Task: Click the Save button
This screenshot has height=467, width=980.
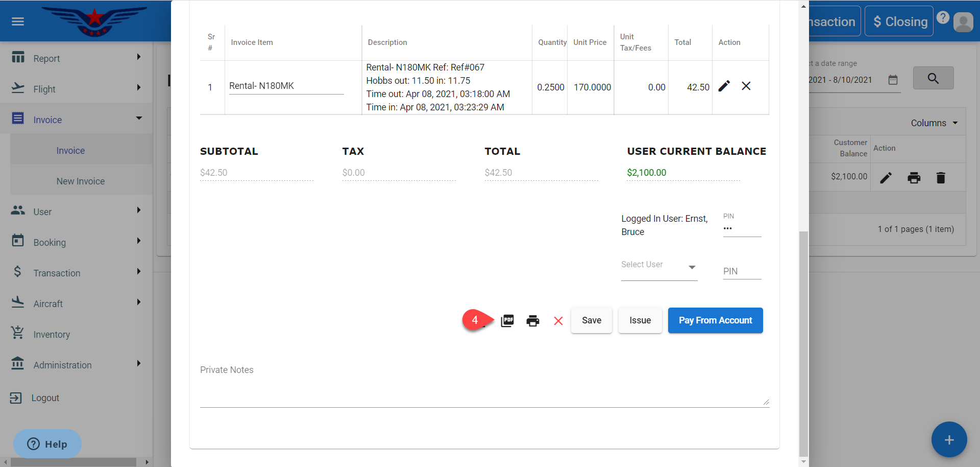Action: (591, 320)
